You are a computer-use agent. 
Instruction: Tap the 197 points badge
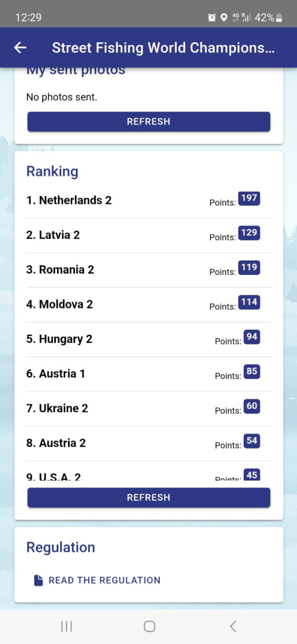click(x=250, y=198)
